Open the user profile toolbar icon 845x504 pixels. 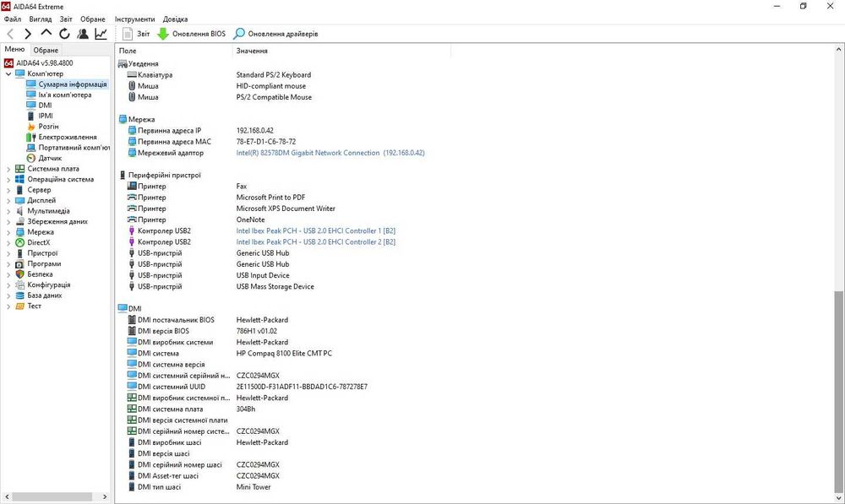pyautogui.click(x=83, y=34)
